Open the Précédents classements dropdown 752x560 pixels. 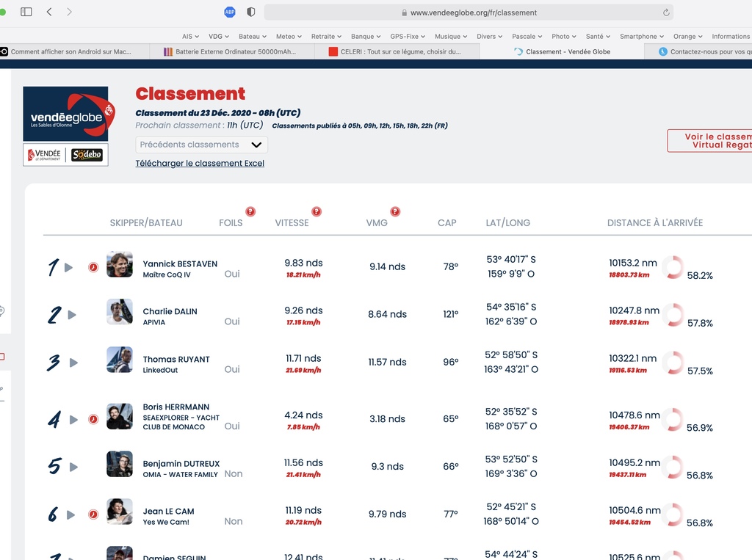201,145
